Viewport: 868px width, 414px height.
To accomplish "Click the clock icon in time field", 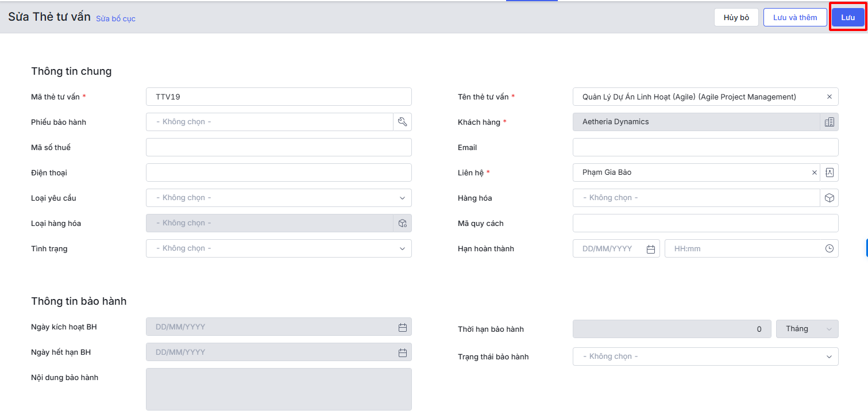I will pos(829,249).
